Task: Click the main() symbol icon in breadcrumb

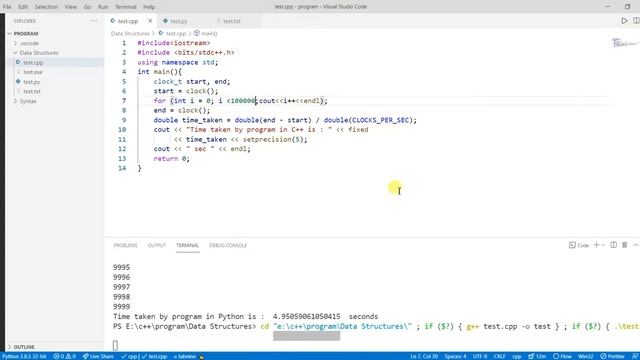Action: click(x=197, y=33)
